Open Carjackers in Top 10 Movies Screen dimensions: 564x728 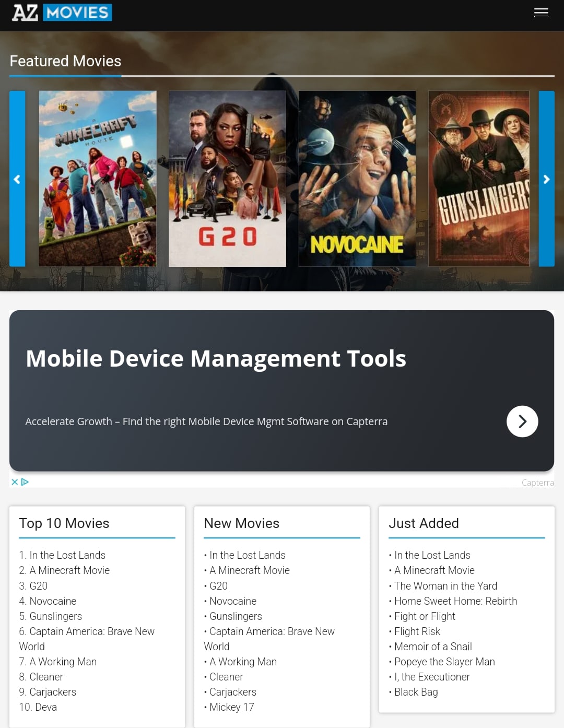[53, 692]
